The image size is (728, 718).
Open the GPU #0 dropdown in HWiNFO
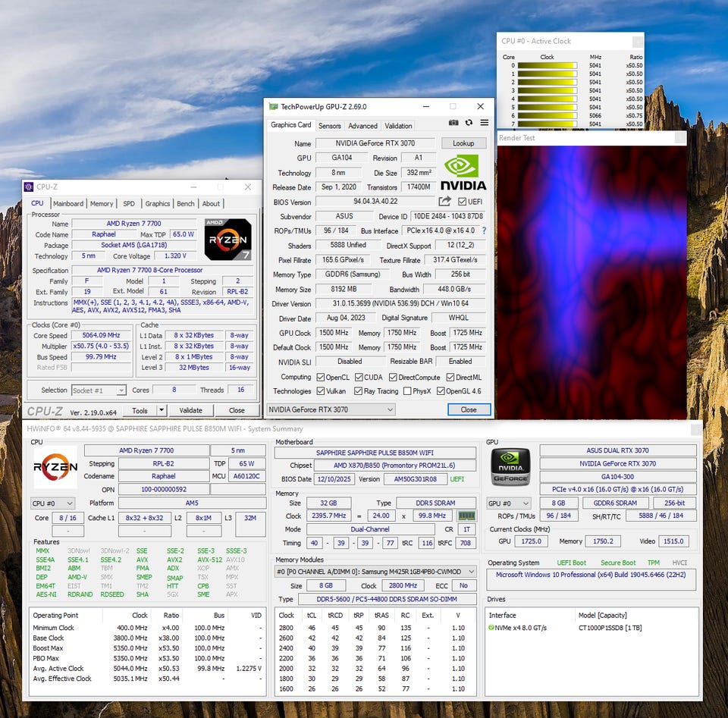pos(508,503)
